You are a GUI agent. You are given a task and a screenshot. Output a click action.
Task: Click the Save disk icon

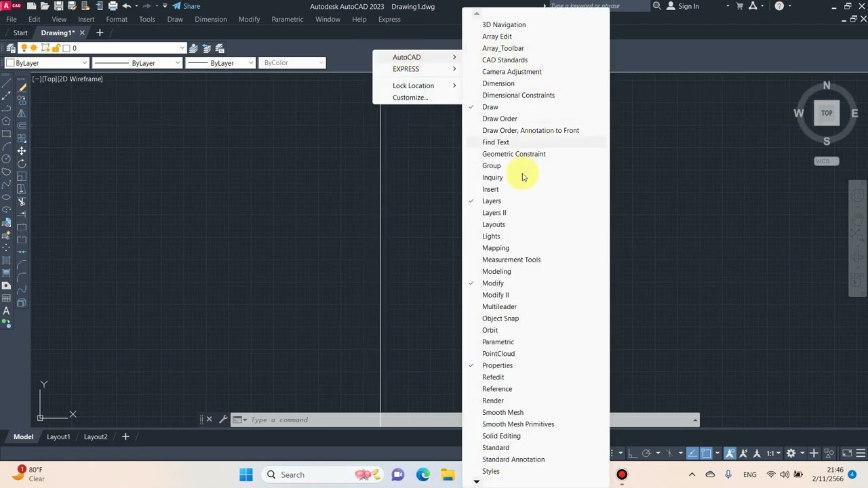(x=59, y=6)
